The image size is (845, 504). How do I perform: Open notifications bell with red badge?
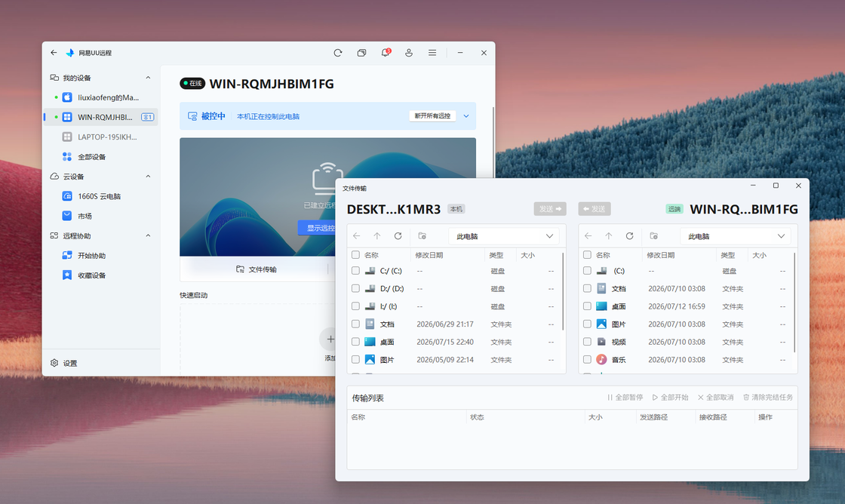click(386, 52)
